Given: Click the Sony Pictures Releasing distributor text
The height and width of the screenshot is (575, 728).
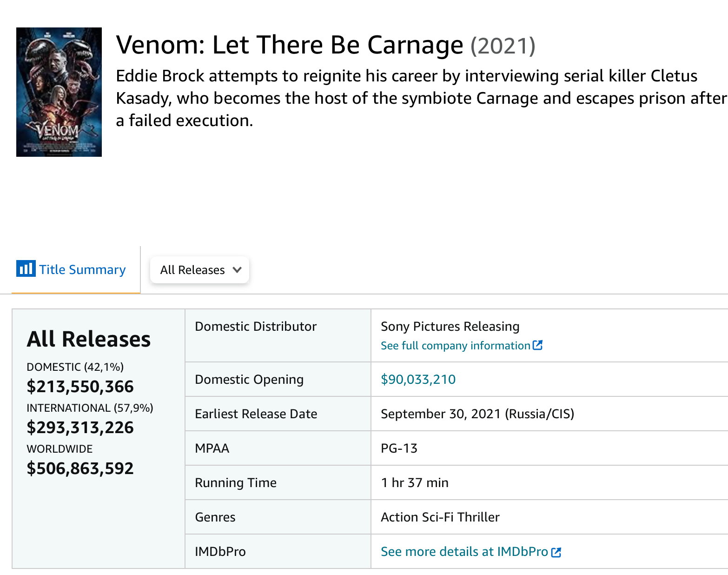Looking at the screenshot, I should pyautogui.click(x=450, y=327).
